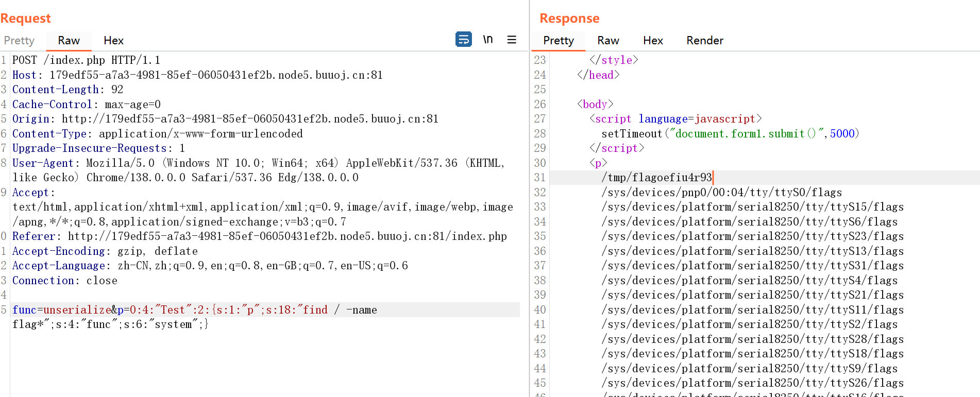Switch Request view to Raw tab
The width and height of the screenshot is (980, 397).
[69, 41]
